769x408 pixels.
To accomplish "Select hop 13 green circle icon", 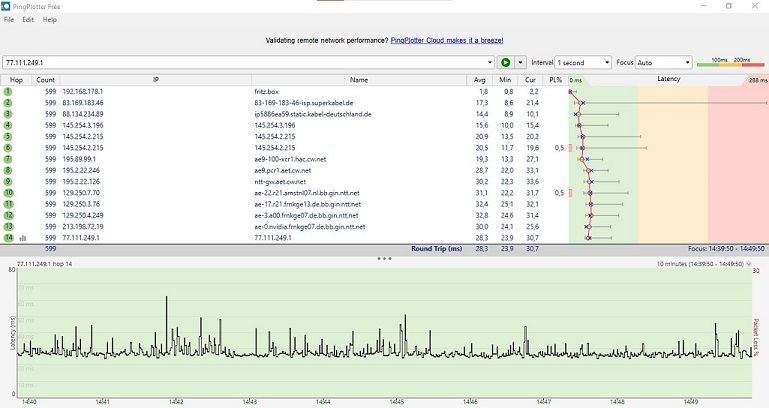I will [x=8, y=227].
